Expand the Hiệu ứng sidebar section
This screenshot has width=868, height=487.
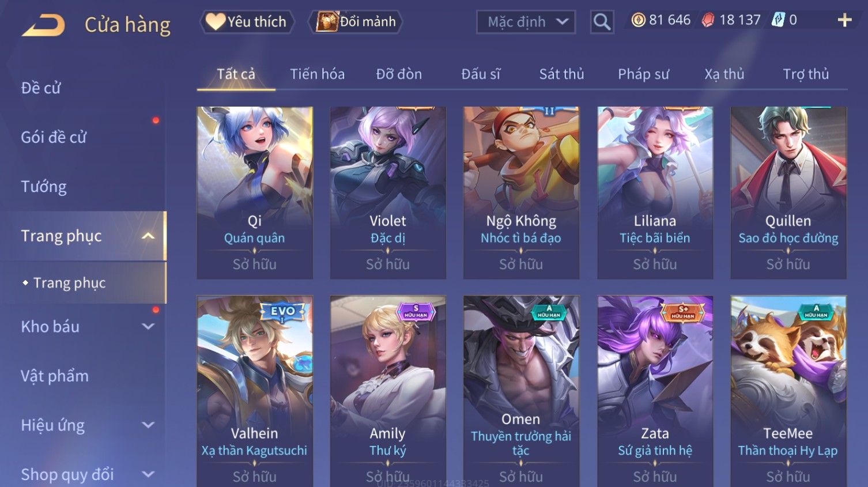pos(148,425)
